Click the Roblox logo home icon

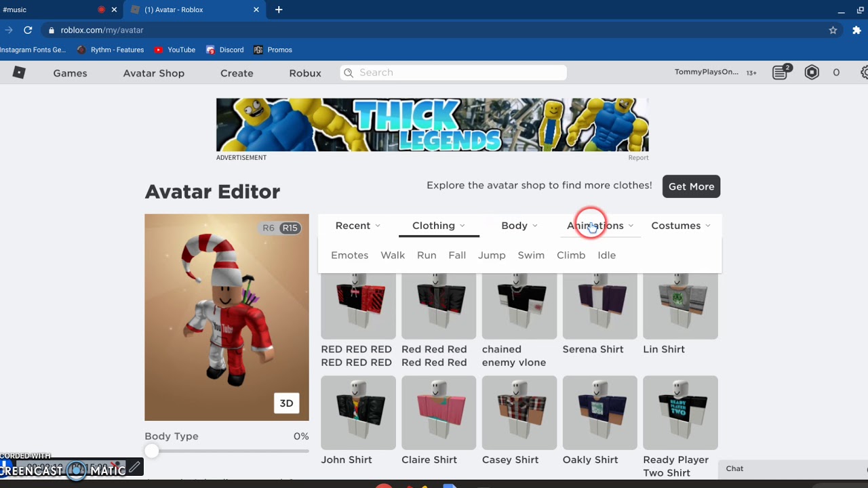tap(19, 73)
